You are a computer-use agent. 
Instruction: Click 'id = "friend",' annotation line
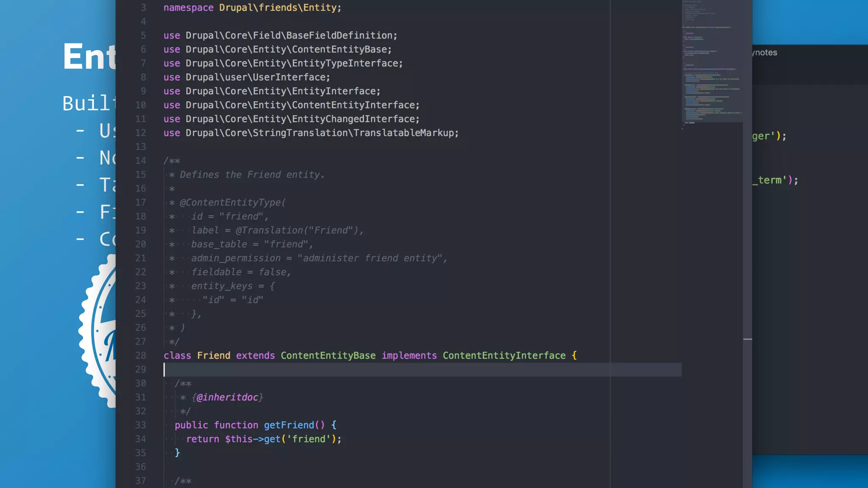[x=230, y=216]
